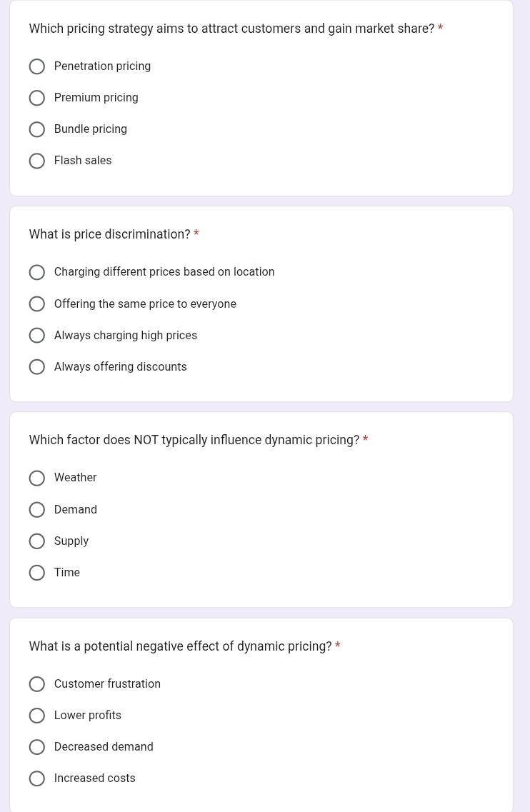Pick the Flash sales option
The image size is (530, 812).
tap(36, 161)
